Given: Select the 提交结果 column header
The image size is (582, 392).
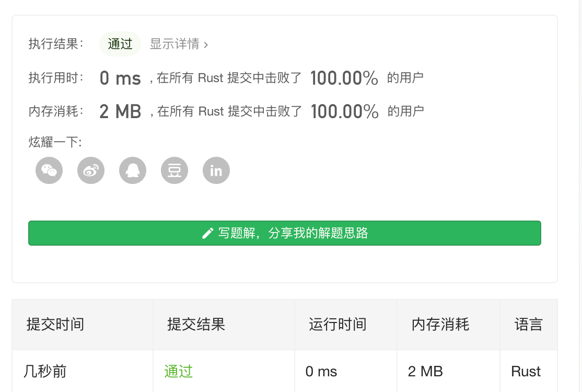Looking at the screenshot, I should click(x=196, y=324).
